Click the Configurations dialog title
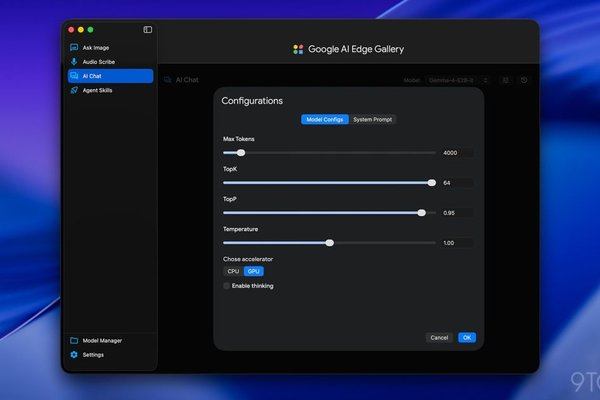 [252, 101]
